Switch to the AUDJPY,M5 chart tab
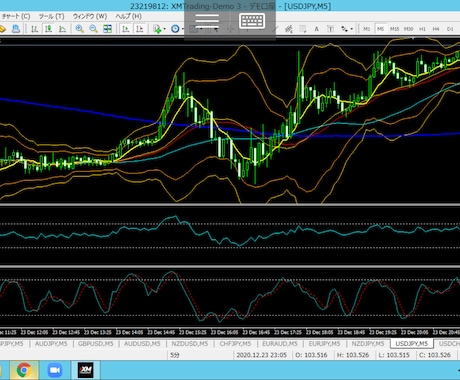Viewport: 460px width, 380px height. click(51, 344)
